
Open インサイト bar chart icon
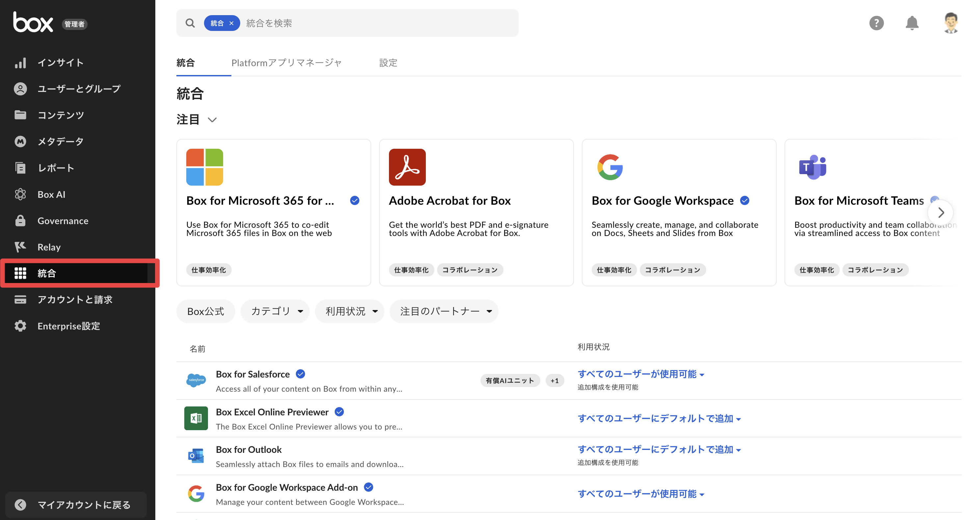tap(20, 63)
